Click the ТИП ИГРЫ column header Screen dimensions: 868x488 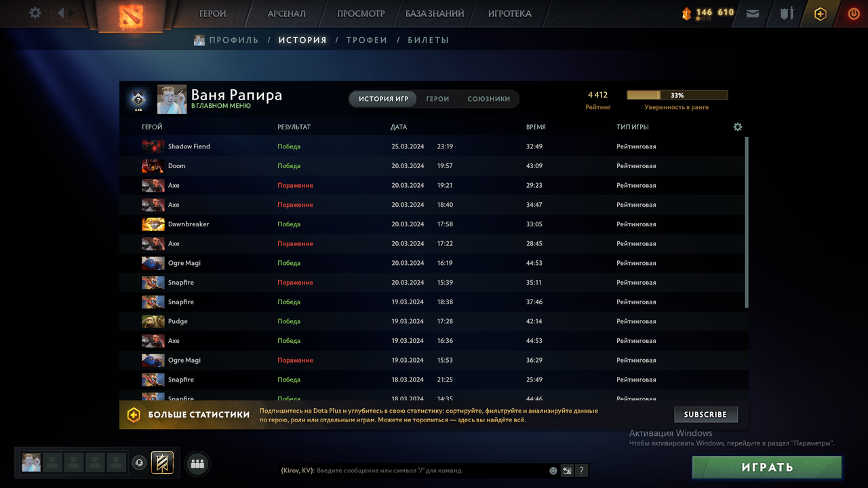point(633,127)
